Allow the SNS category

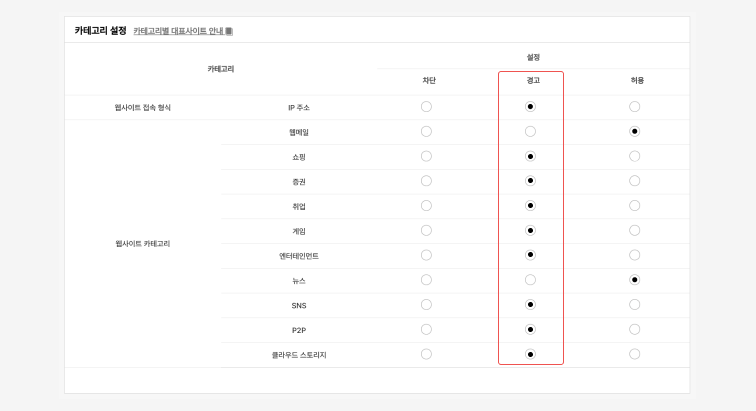(x=634, y=305)
